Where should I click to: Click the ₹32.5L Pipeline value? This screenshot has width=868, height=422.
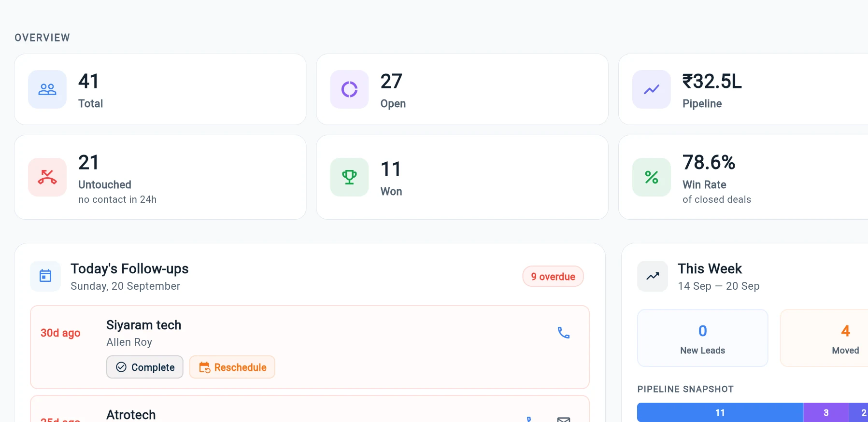712,81
